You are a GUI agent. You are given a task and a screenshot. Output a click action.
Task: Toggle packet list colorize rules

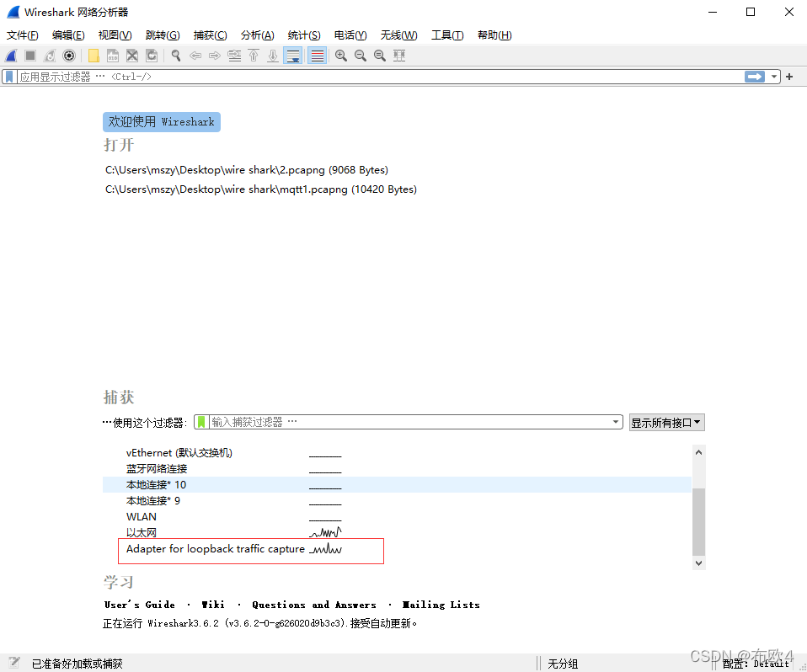[x=317, y=56]
